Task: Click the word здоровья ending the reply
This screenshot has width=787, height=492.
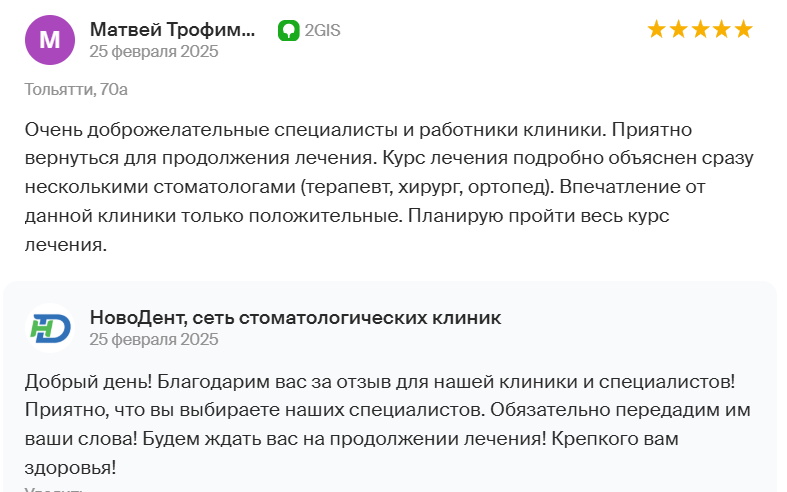Action: tap(70, 468)
